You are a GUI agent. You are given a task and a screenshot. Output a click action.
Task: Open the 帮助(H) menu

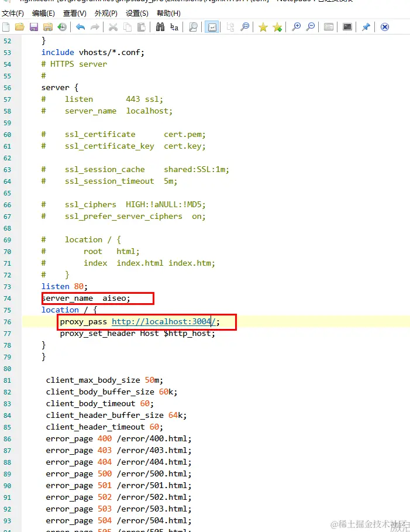tap(168, 13)
